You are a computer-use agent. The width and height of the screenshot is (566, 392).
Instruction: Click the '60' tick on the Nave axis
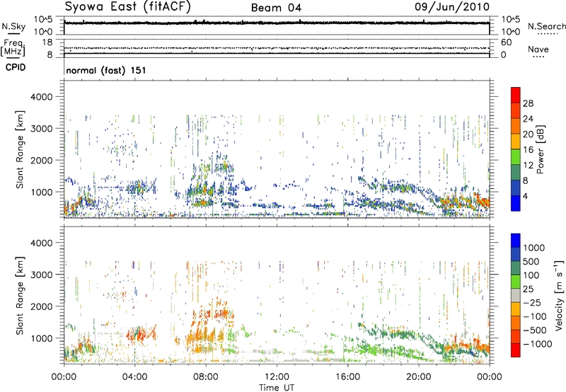click(506, 42)
